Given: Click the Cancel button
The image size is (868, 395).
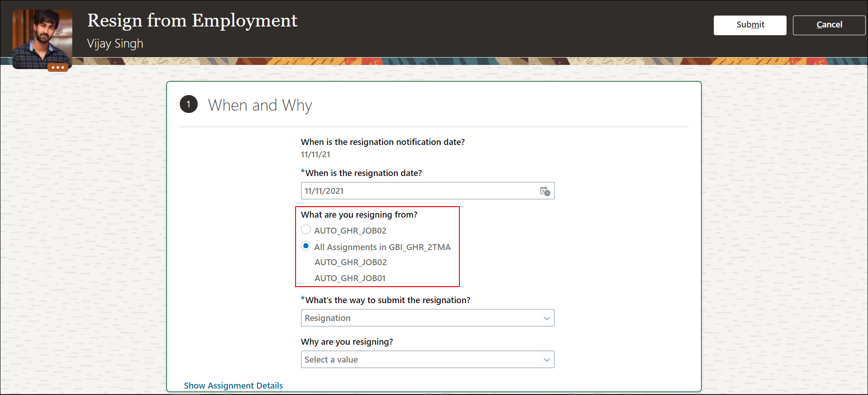Looking at the screenshot, I should click(x=829, y=25).
